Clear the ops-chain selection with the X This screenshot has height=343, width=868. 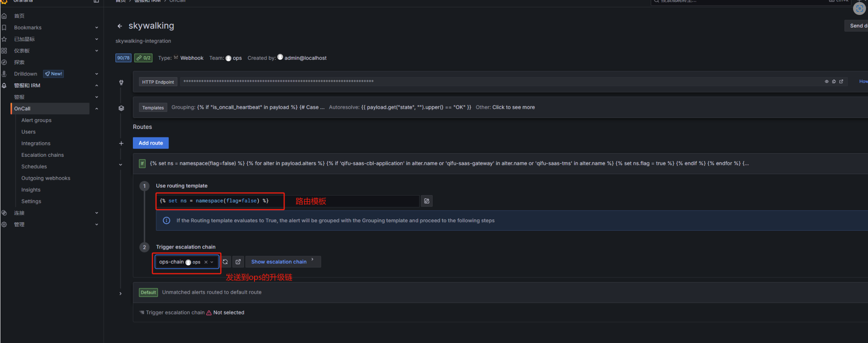coord(206,262)
